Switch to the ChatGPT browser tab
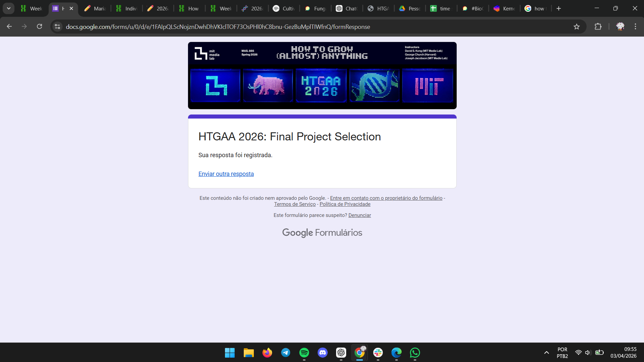The width and height of the screenshot is (644, 362). (347, 8)
